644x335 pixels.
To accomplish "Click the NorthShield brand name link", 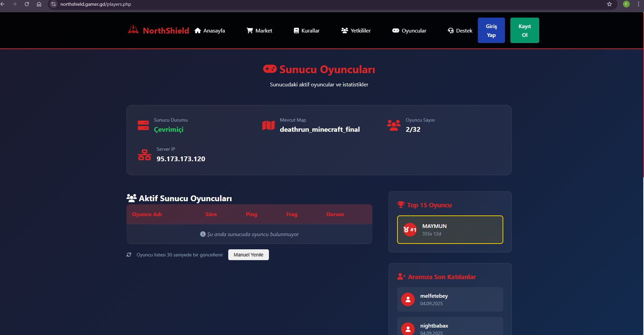I will (166, 30).
